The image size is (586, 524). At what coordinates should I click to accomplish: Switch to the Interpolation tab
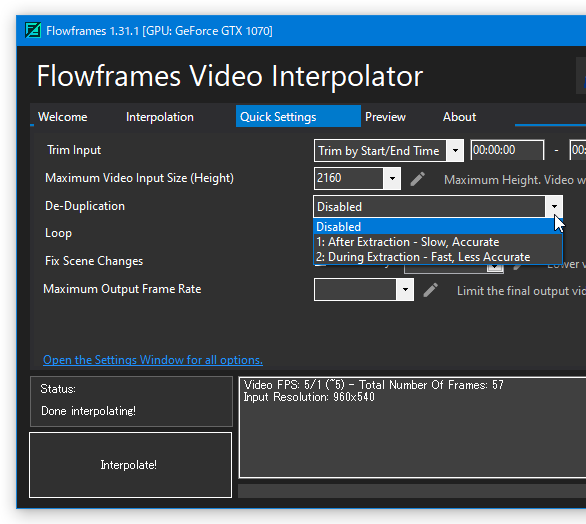pyautogui.click(x=160, y=117)
